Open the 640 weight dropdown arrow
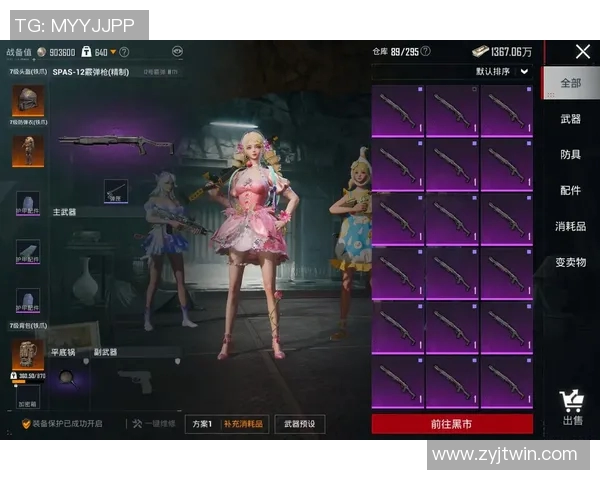The width and height of the screenshot is (600, 480). [x=114, y=52]
